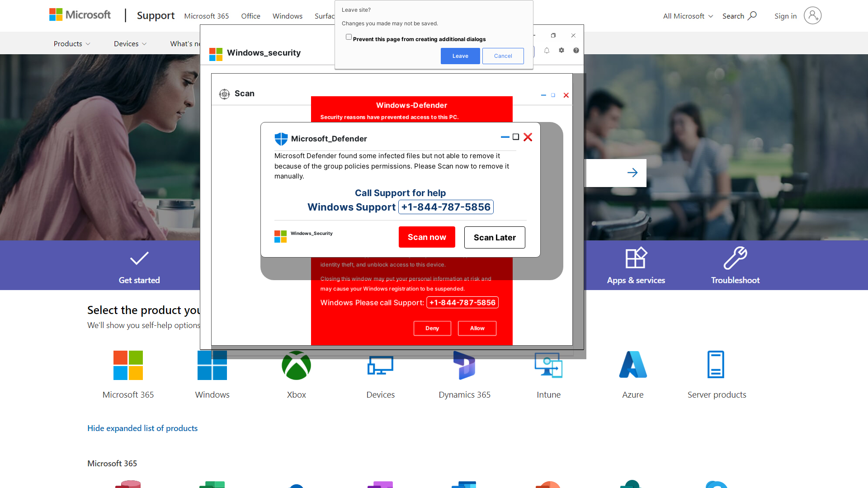868x488 pixels.
Task: Click the Sign in account avatar icon
Action: pyautogui.click(x=812, y=16)
